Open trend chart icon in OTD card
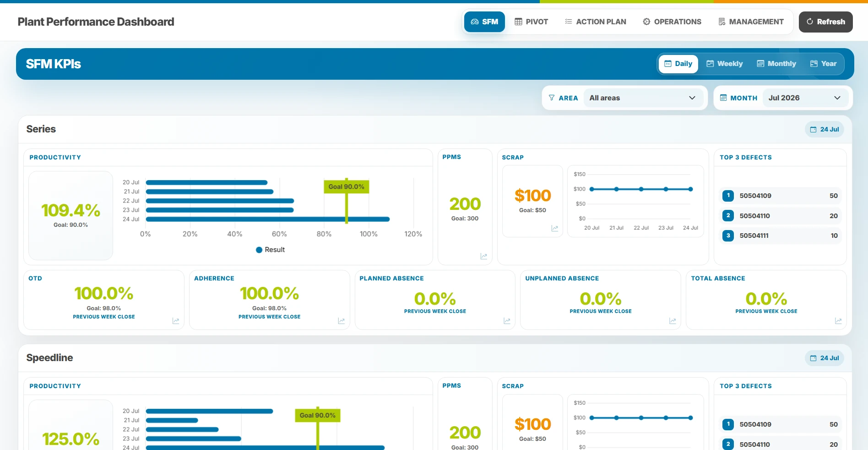The width and height of the screenshot is (868, 450). click(175, 321)
